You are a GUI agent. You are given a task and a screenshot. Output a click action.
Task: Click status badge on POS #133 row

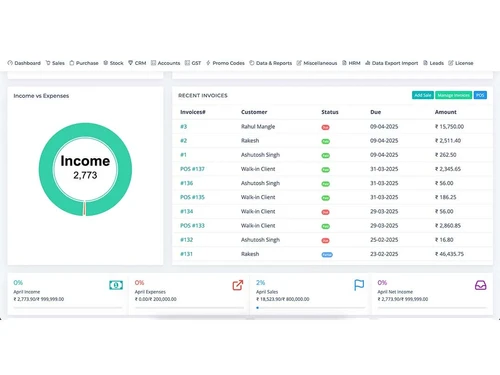tap(325, 226)
